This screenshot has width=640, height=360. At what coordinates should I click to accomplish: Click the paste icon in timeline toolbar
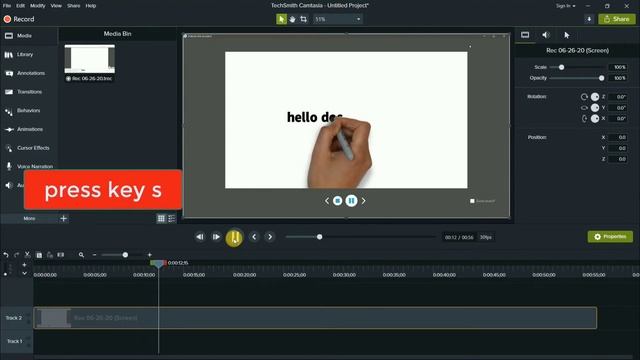click(x=50, y=255)
